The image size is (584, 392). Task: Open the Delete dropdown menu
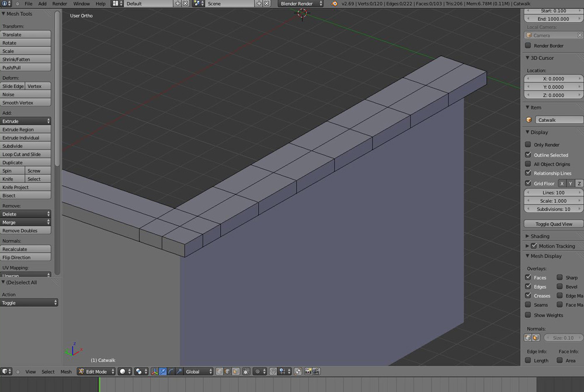tap(25, 214)
